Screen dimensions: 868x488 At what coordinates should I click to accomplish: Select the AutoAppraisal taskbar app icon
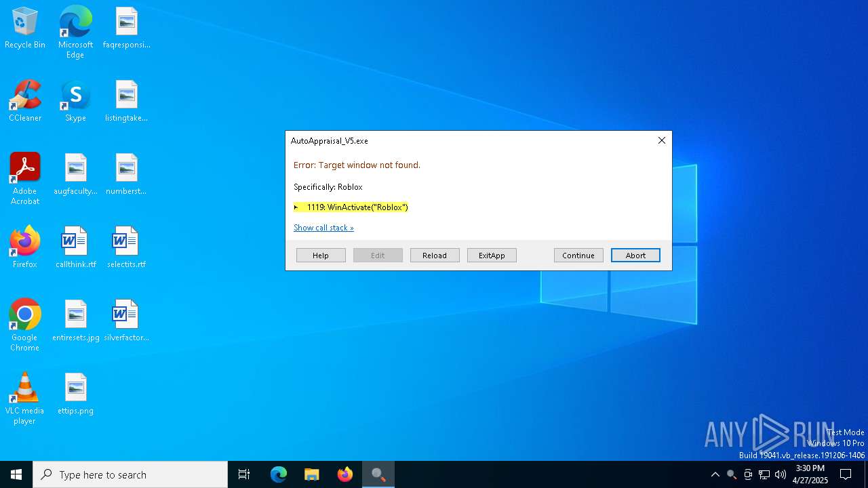coord(378,474)
